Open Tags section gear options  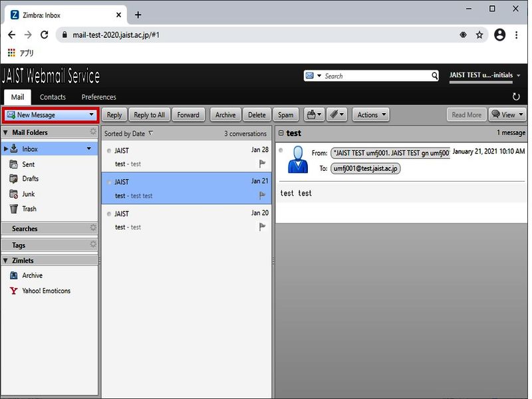coord(93,244)
